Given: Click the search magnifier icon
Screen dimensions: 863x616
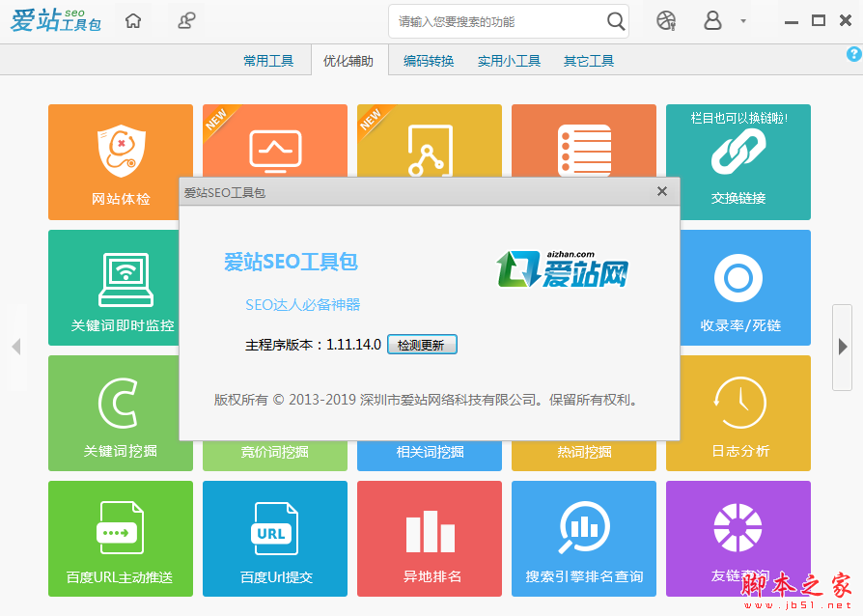Looking at the screenshot, I should [x=615, y=21].
